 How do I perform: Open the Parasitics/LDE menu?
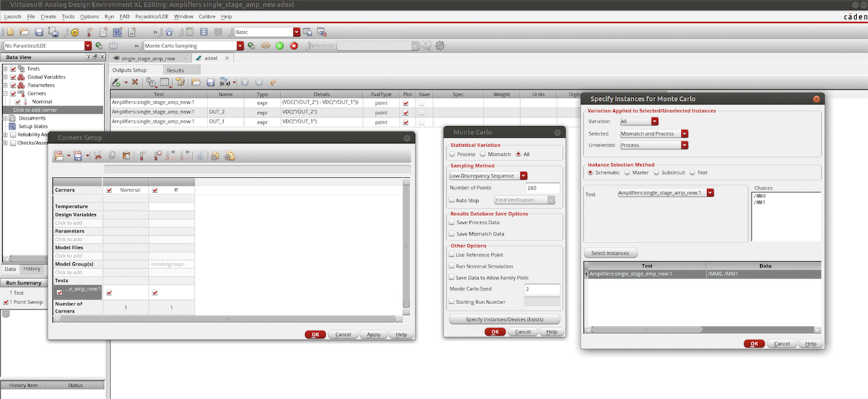pyautogui.click(x=152, y=16)
